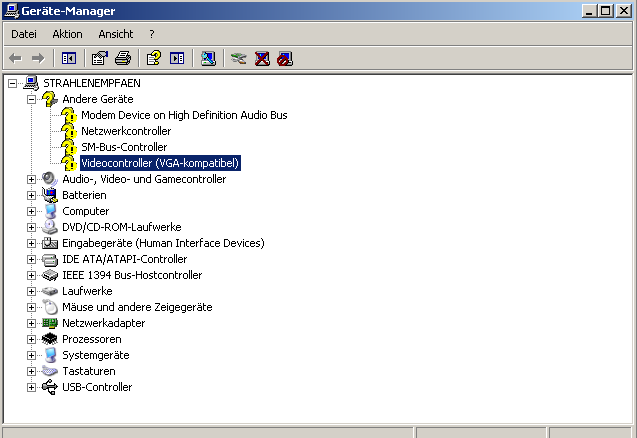Viewport: 637px width, 438px height.
Task: Click the Update driver toolbar icon
Action: pyautogui.click(x=238, y=59)
